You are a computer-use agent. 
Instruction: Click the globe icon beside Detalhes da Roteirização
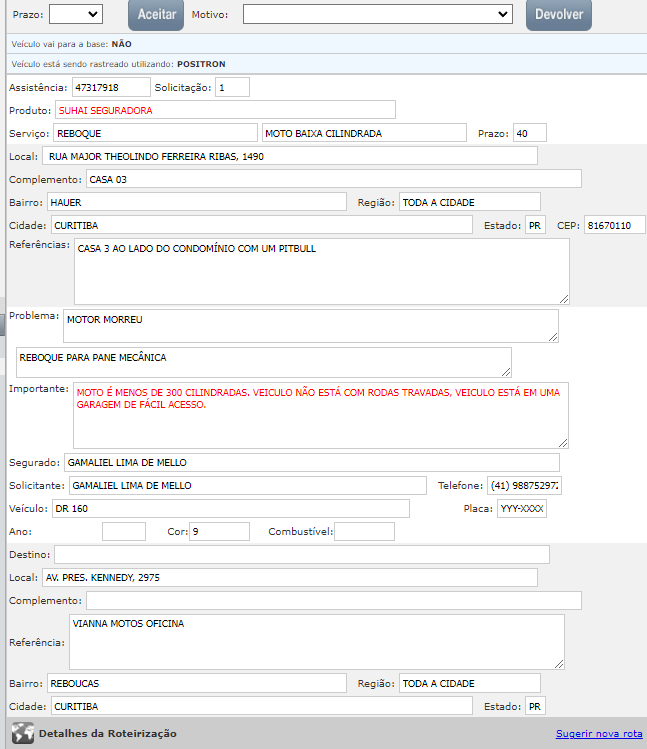[22, 733]
